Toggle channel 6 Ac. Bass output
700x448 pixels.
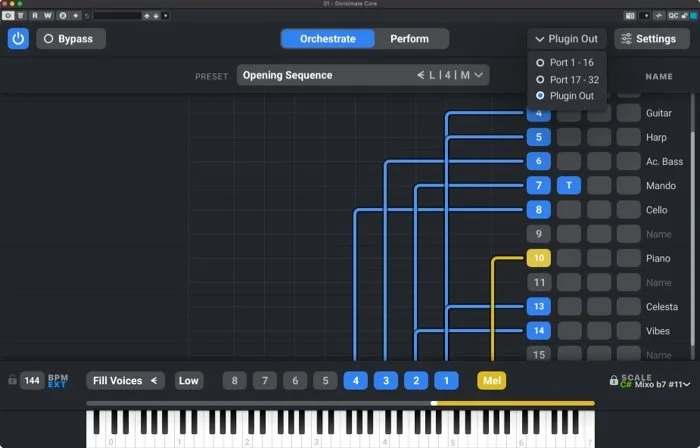[x=538, y=161]
